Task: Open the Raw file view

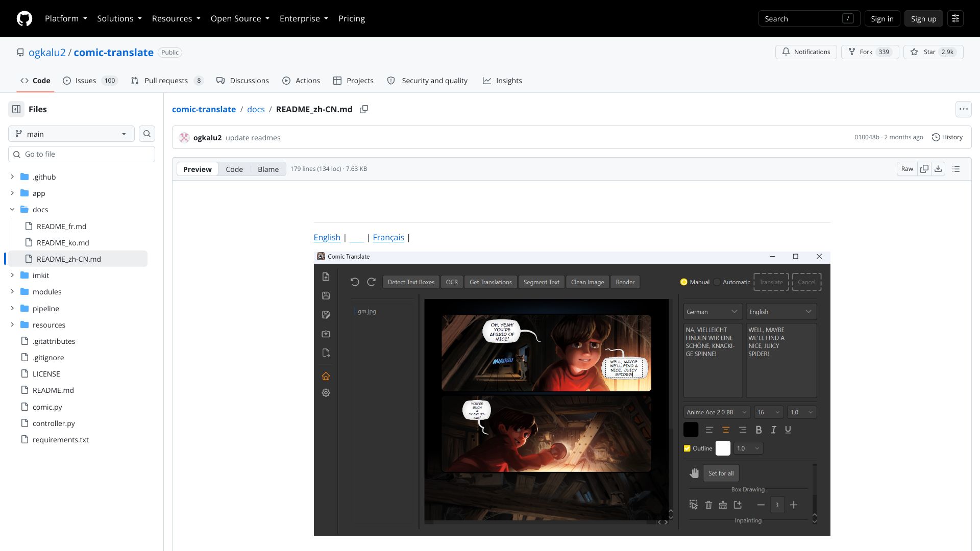Action: coord(907,169)
